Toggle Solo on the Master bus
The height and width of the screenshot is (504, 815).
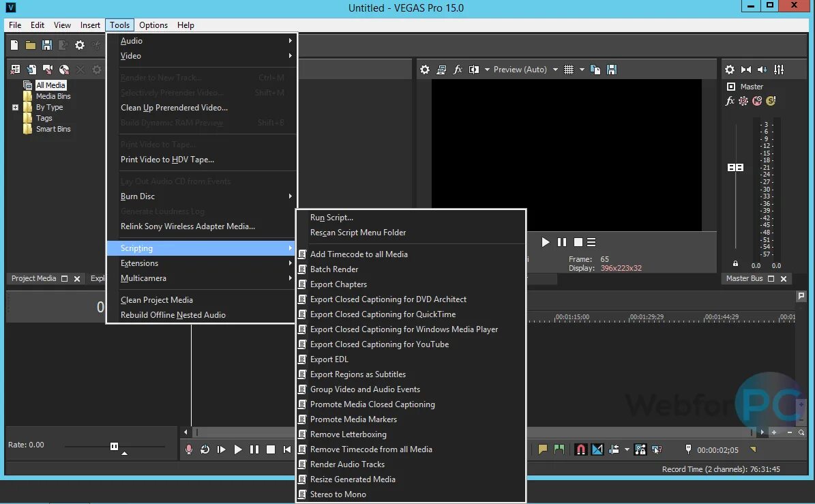(771, 101)
